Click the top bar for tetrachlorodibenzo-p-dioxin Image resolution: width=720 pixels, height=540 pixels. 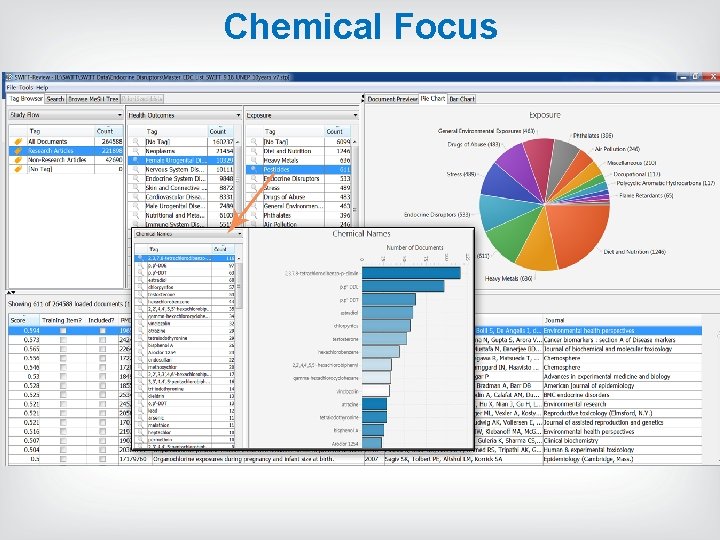tap(411, 273)
